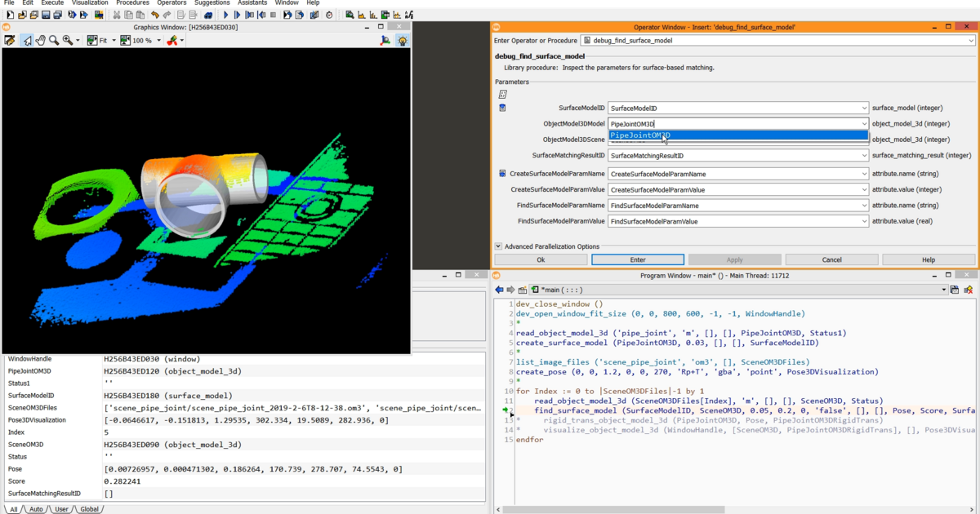Switch to the User variables tab
This screenshot has width=980, height=514.
61,509
